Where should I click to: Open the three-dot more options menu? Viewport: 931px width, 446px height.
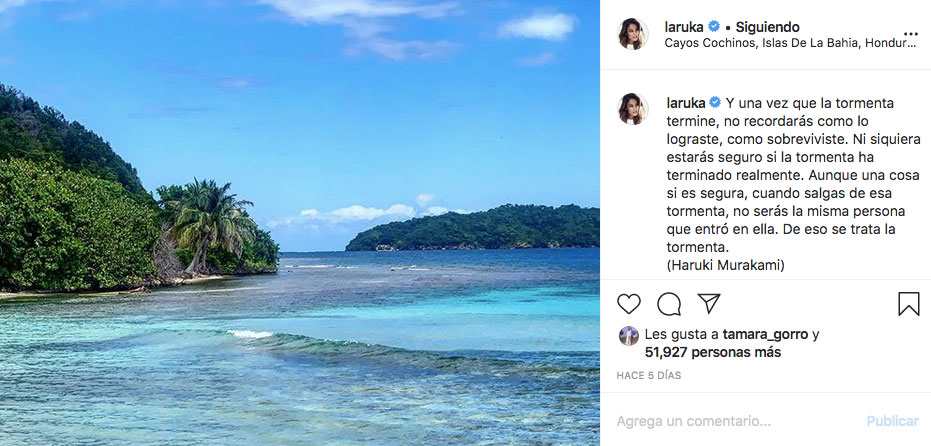[x=910, y=34]
